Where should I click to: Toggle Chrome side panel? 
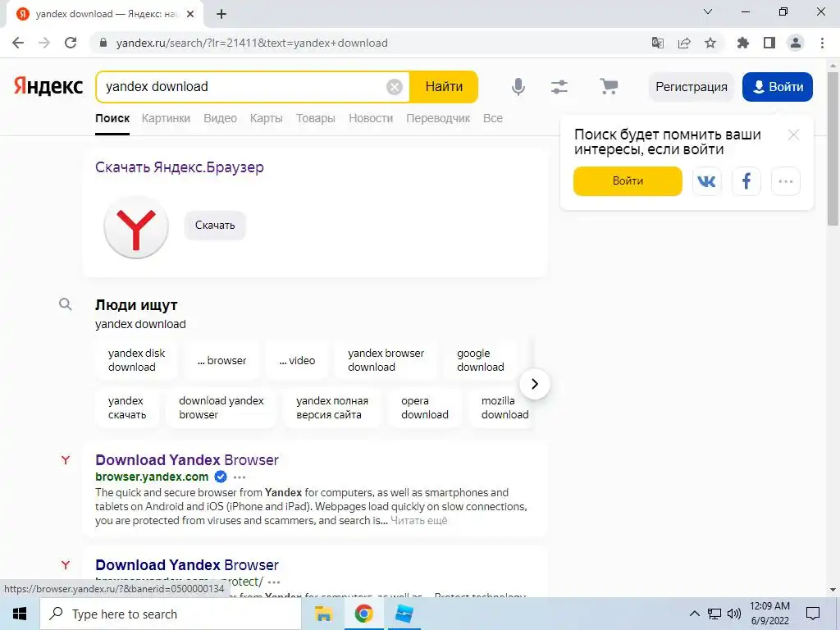pos(769,43)
